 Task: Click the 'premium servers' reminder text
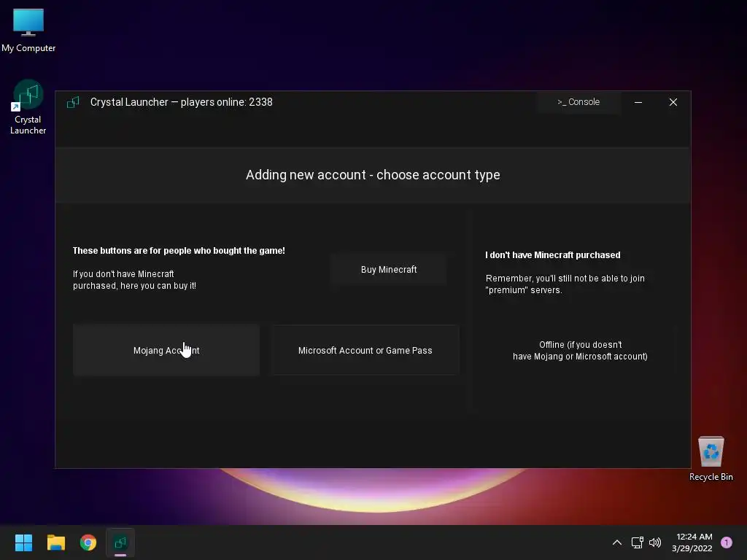565,284
